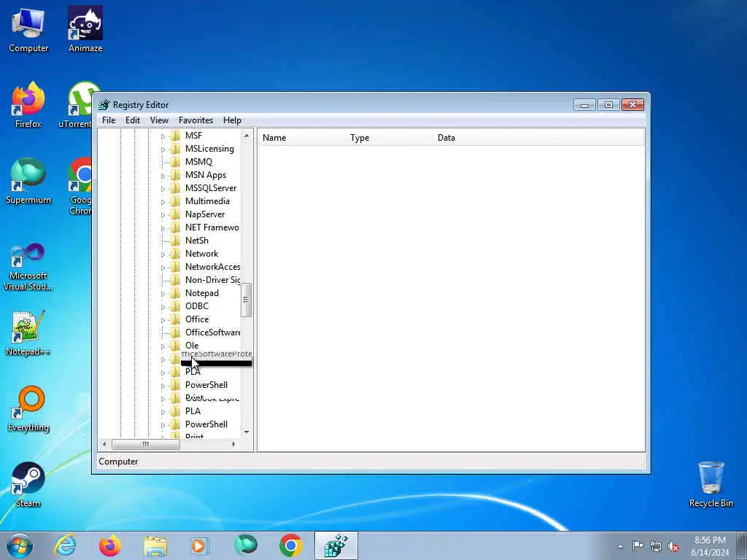Screen dimensions: 747x560
Task: Click the horizontal scrollbar right arrow
Action: [x=233, y=444]
